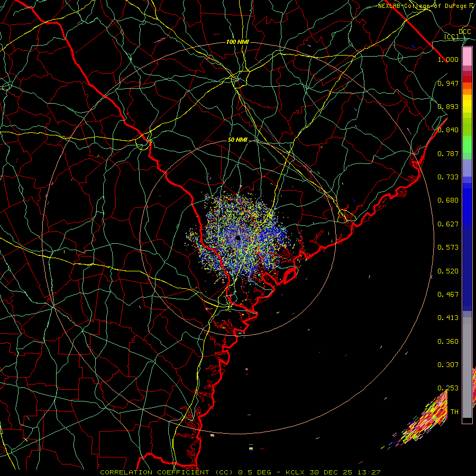Click the 0.413 scale value

(448, 318)
